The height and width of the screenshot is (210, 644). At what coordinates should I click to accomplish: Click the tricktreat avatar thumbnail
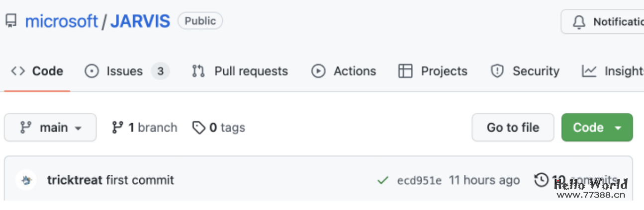26,180
